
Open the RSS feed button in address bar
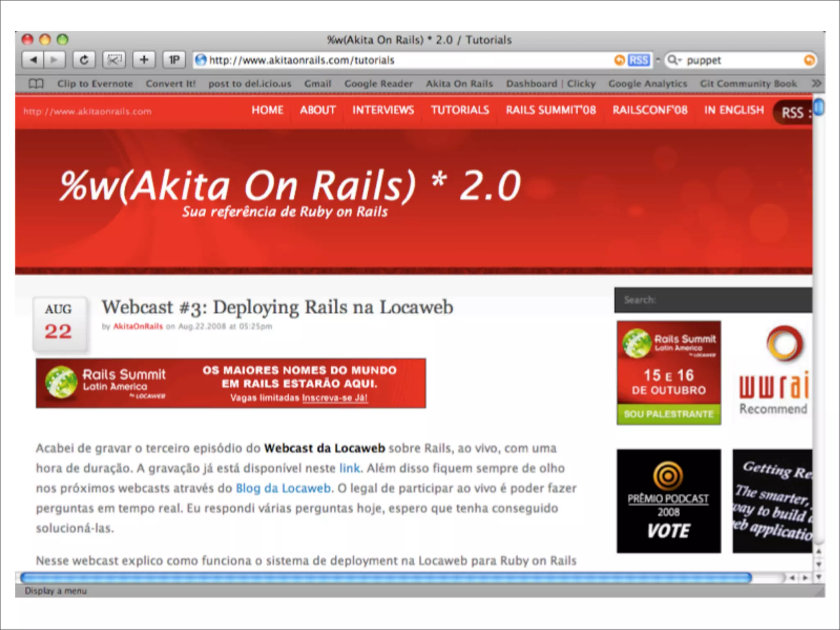coord(639,60)
